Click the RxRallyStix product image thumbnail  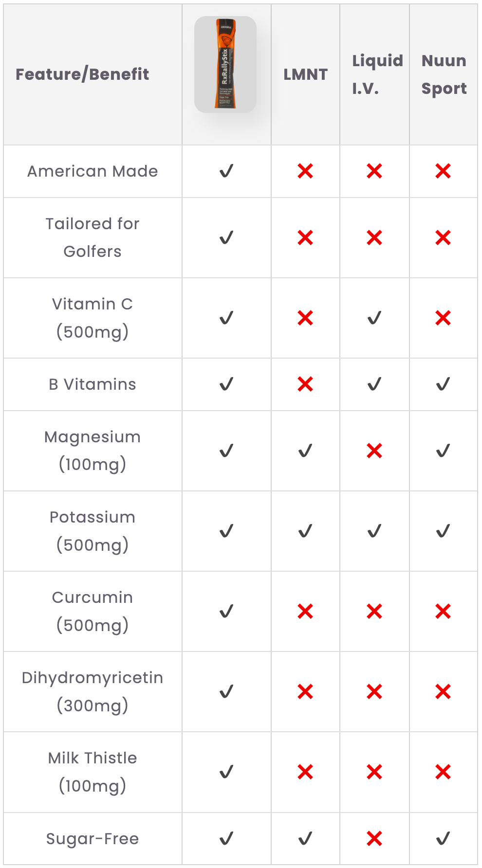(225, 64)
